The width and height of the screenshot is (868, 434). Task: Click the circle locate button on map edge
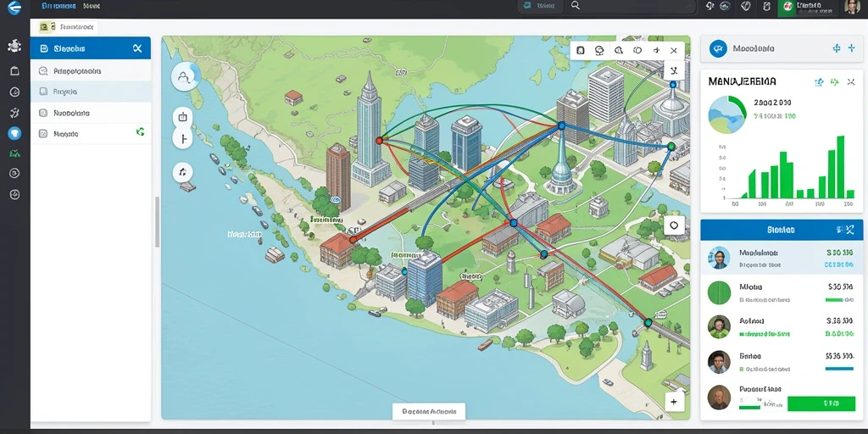tap(674, 225)
